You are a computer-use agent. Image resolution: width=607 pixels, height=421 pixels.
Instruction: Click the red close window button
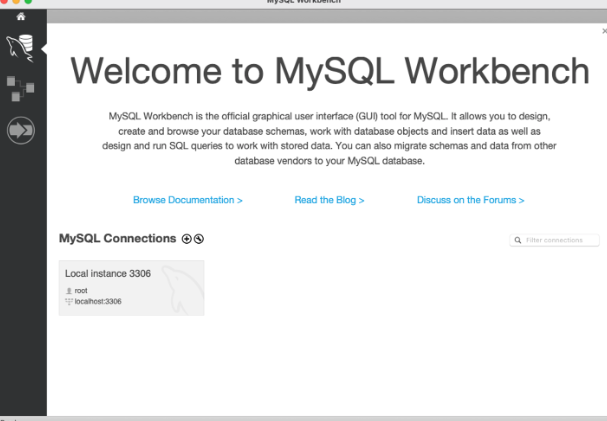[x=4, y=1]
